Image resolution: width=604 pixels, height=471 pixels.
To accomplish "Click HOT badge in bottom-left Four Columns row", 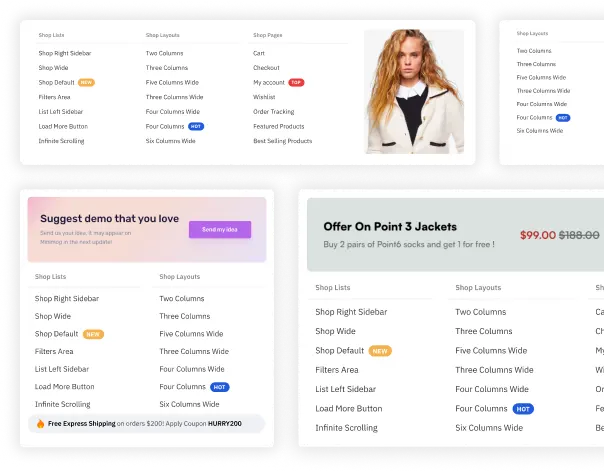I will click(x=220, y=387).
